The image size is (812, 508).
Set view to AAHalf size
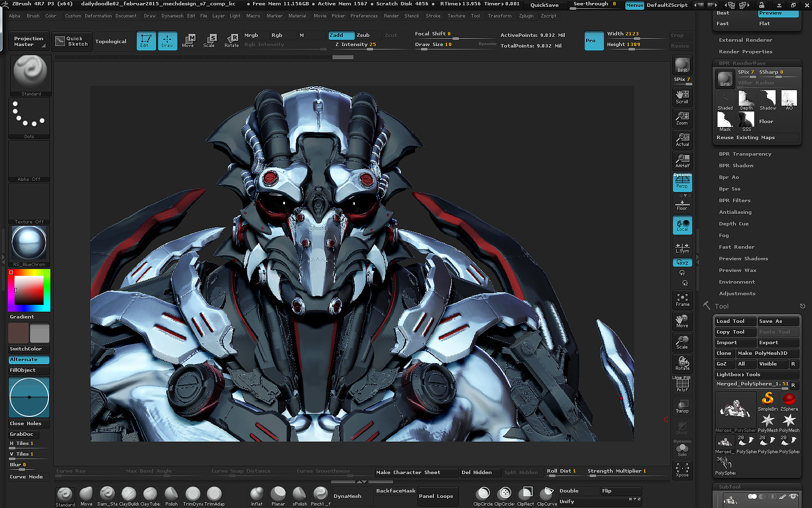coord(682,160)
